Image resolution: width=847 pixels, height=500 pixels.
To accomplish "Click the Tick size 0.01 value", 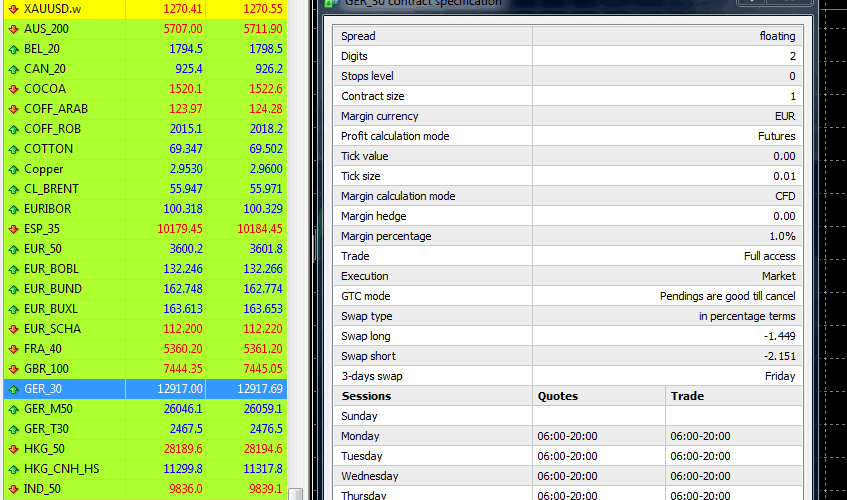I will pos(784,176).
